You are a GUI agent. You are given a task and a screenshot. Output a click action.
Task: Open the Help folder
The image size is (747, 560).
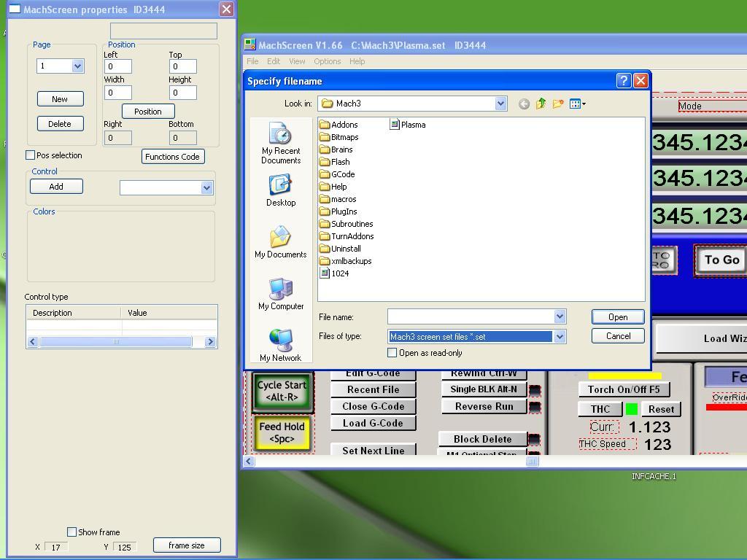click(333, 187)
